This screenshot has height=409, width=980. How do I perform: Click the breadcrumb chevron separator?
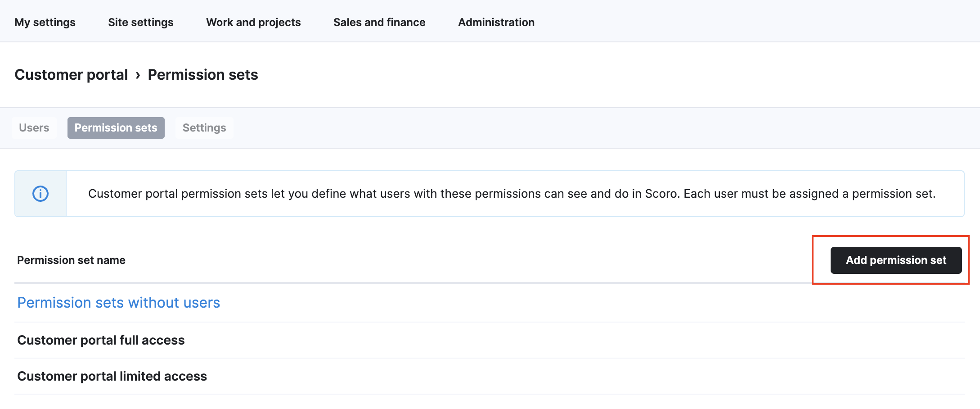[x=138, y=75]
